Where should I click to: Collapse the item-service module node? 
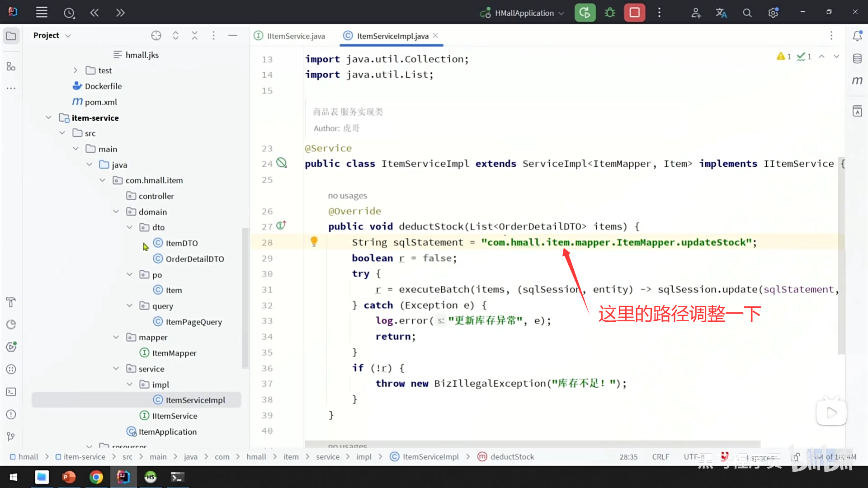click(48, 117)
